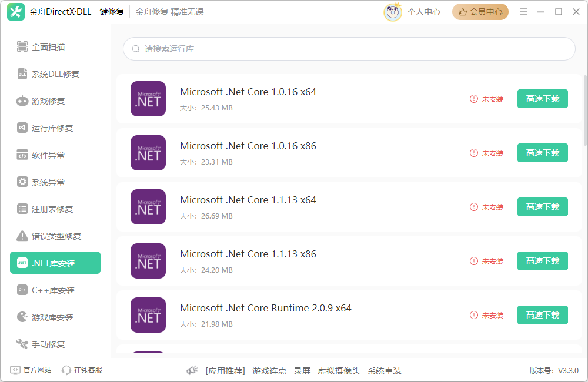Switch to 注册表修复 page
The height and width of the screenshot is (382, 588).
coord(55,209)
